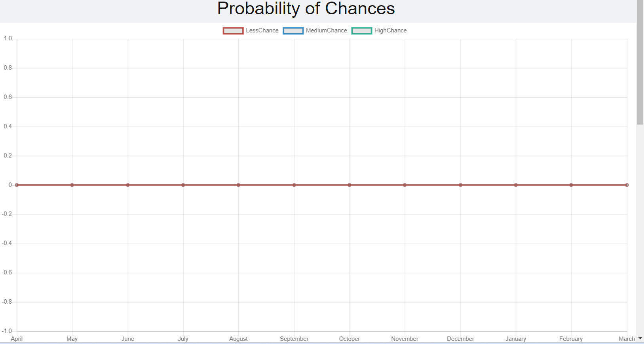Image resolution: width=644 pixels, height=344 pixels.
Task: Click the December data point
Action: coord(460,185)
